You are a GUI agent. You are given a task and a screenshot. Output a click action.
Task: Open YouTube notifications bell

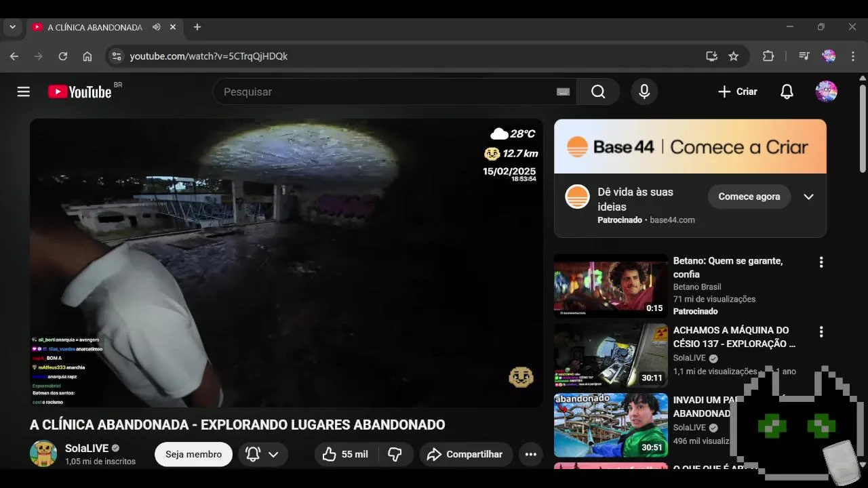[x=787, y=91]
